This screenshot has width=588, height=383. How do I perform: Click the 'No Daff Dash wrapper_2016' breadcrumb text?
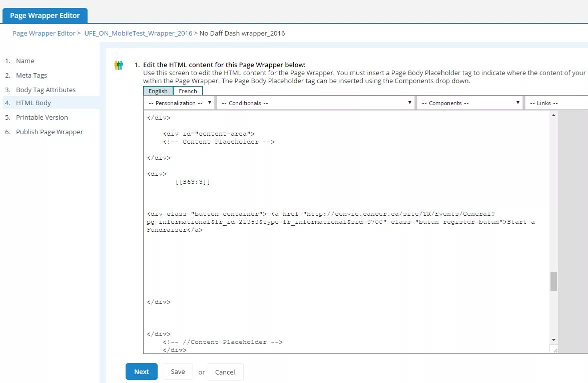242,34
